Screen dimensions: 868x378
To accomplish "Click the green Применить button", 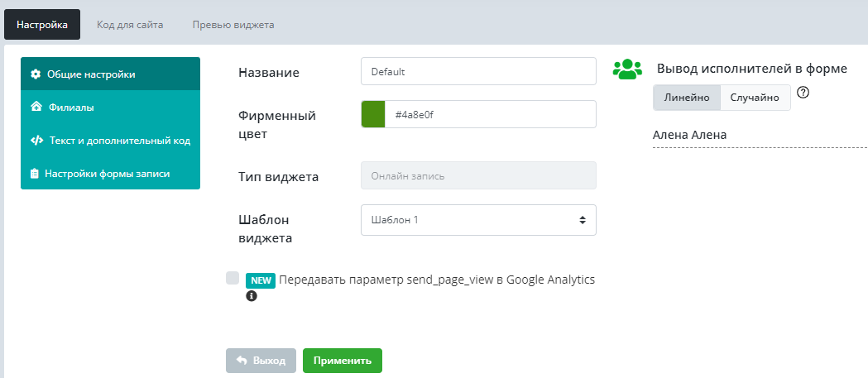I will [342, 361].
